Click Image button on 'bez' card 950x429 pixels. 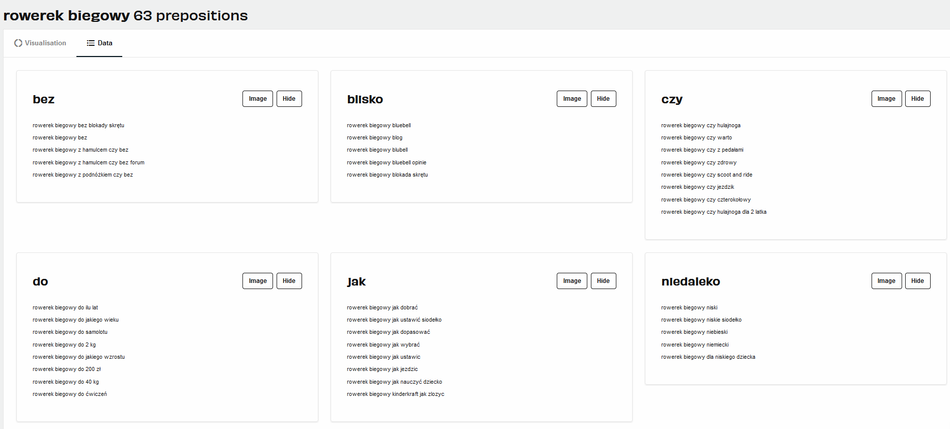[257, 99]
